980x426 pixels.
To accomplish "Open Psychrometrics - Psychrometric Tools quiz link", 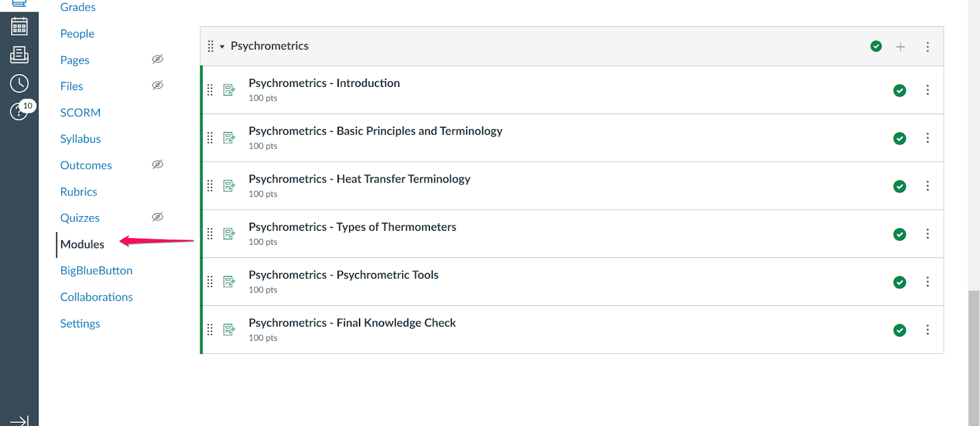I will click(x=343, y=275).
